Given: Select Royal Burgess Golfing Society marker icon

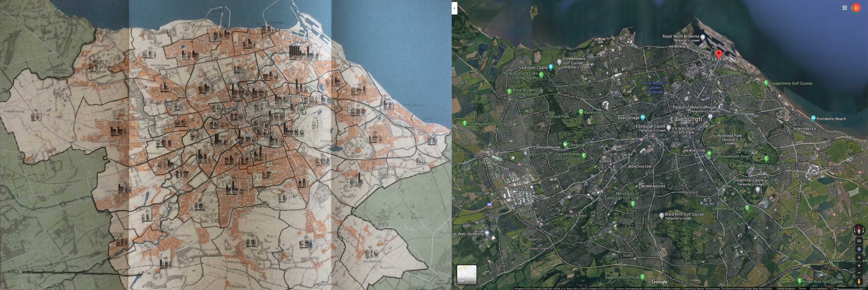Looking at the screenshot, I should point(510,91).
